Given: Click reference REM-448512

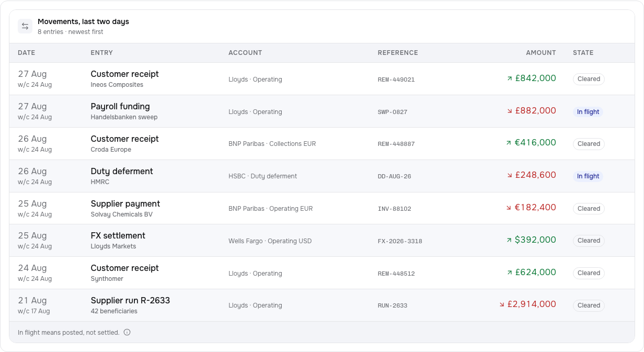Looking at the screenshot, I should [x=396, y=274].
